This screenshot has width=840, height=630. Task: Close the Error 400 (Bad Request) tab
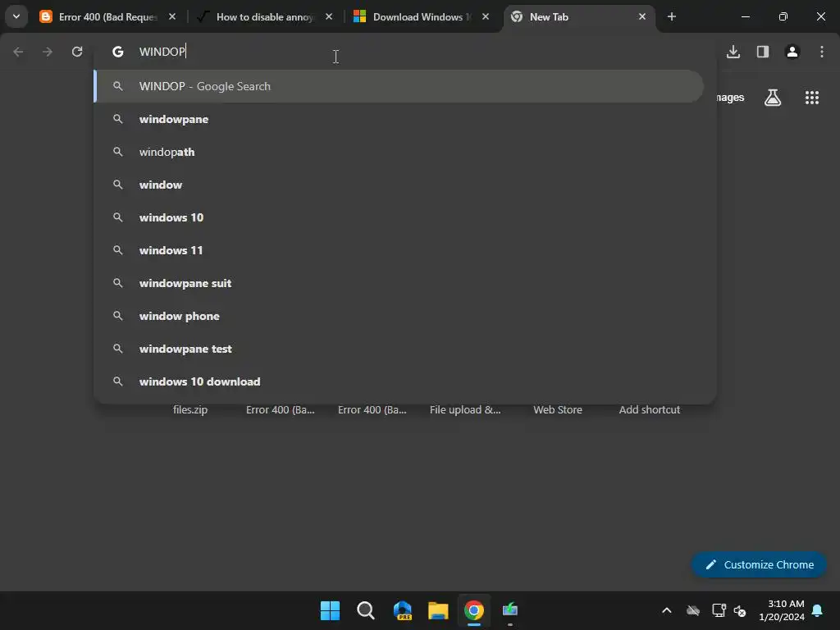pos(172,16)
